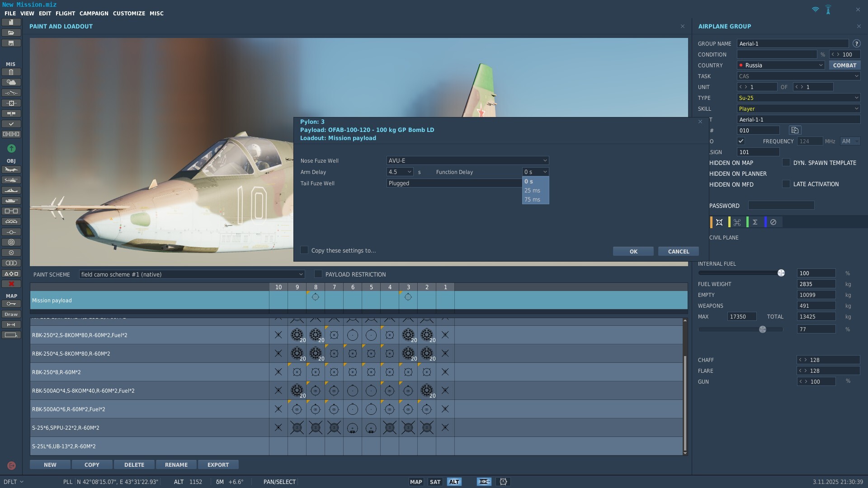Expand the Paint Scheme dropdown
Viewport: 868px width, 488px height.
point(192,274)
